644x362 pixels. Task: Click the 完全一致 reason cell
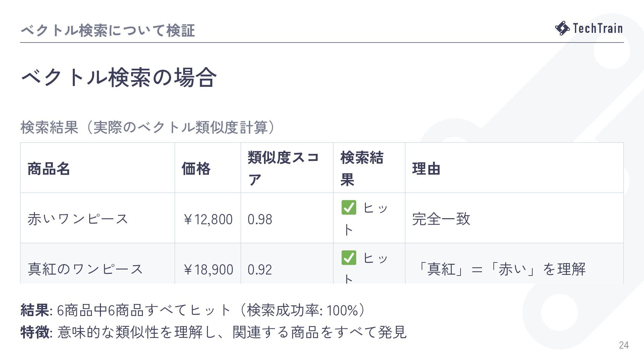coord(514,218)
